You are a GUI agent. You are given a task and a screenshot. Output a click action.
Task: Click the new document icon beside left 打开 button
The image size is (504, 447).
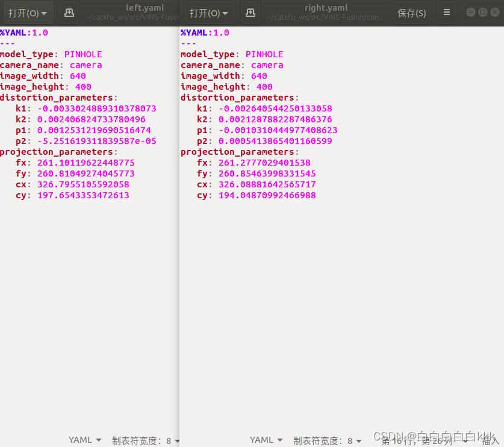coord(69,12)
